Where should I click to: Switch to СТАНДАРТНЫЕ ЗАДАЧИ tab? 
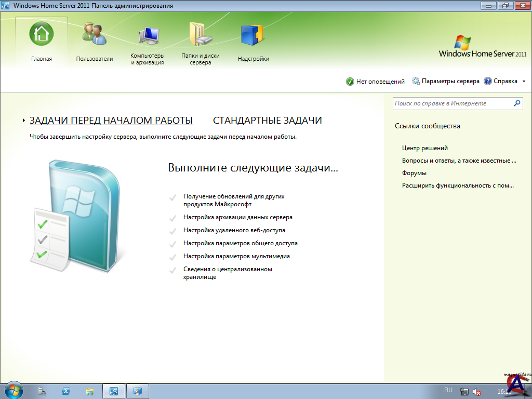click(x=268, y=121)
